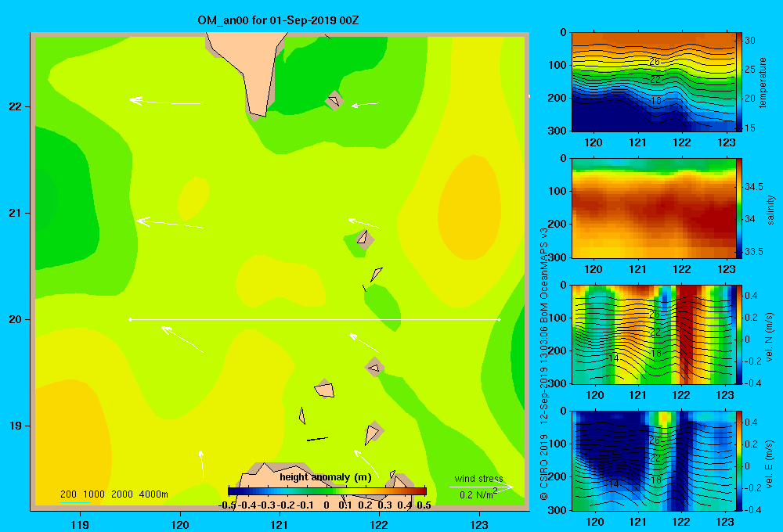Click the '-0.5' tick on height anomaly bar
The width and height of the screenshot is (783, 532).
[x=228, y=505]
